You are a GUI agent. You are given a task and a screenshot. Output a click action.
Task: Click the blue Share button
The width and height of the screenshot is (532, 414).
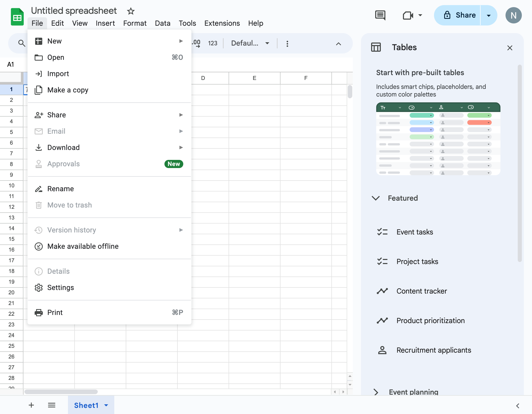pyautogui.click(x=457, y=15)
